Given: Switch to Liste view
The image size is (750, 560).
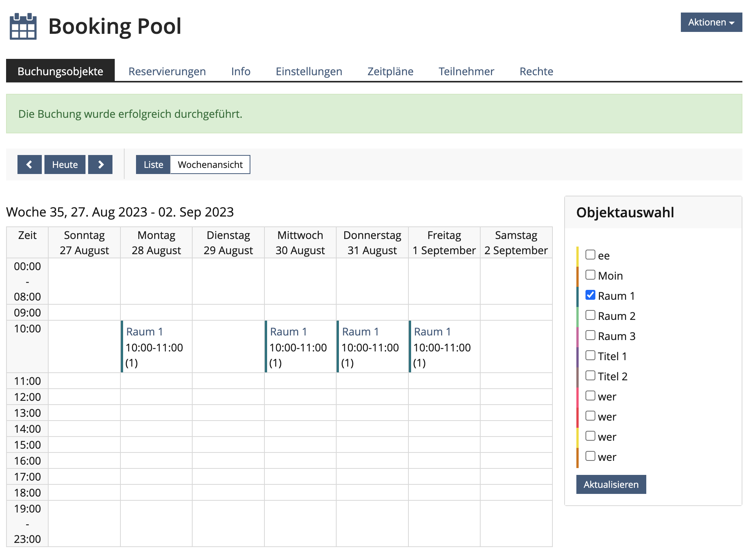Looking at the screenshot, I should (x=153, y=165).
